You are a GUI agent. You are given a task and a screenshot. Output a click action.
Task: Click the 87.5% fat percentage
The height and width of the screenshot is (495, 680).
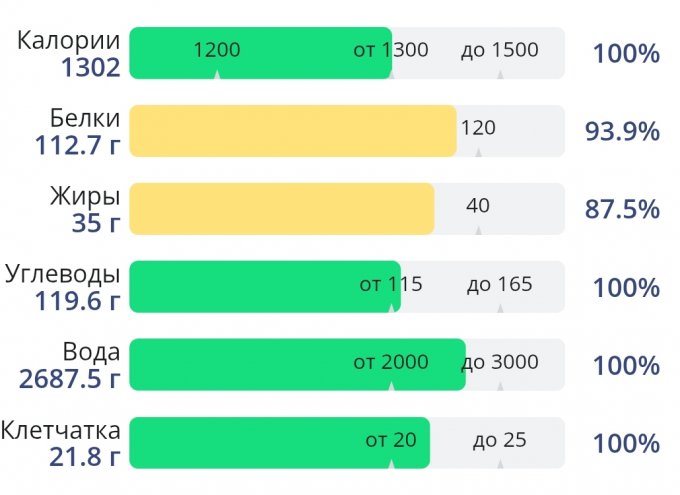coord(622,210)
